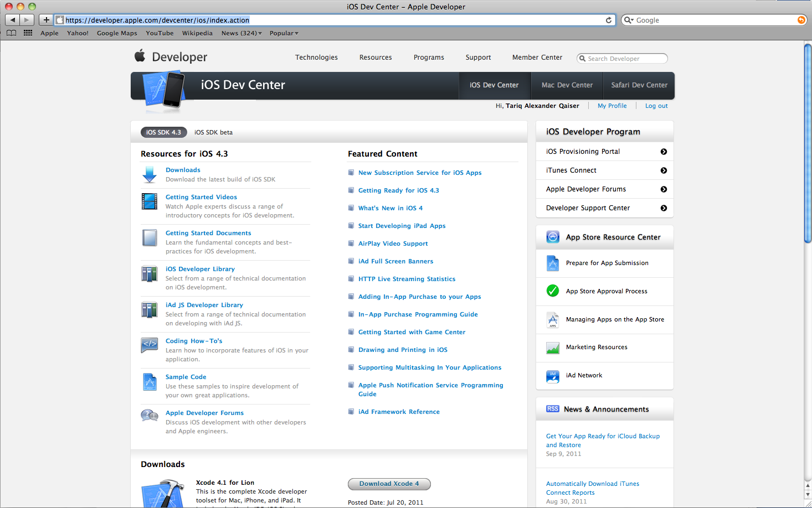Open the bookmarks book icon
Screen dimensions: 812x508
(x=11, y=33)
